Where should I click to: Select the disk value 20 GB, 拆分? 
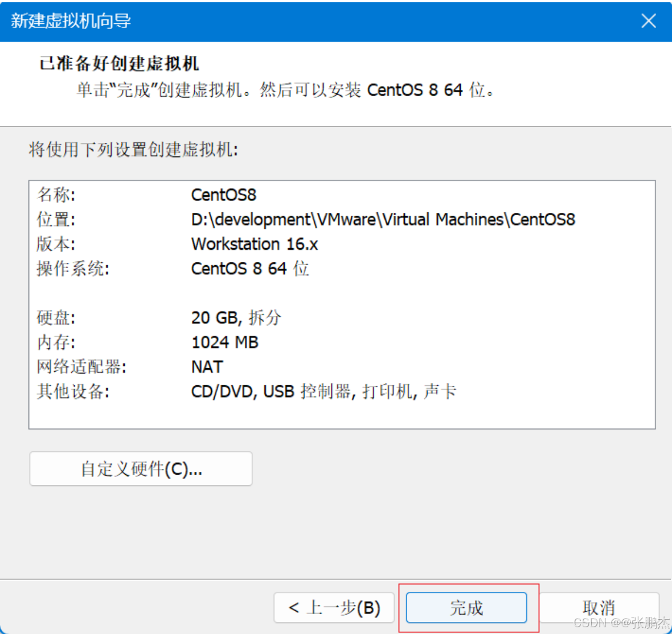pos(236,318)
